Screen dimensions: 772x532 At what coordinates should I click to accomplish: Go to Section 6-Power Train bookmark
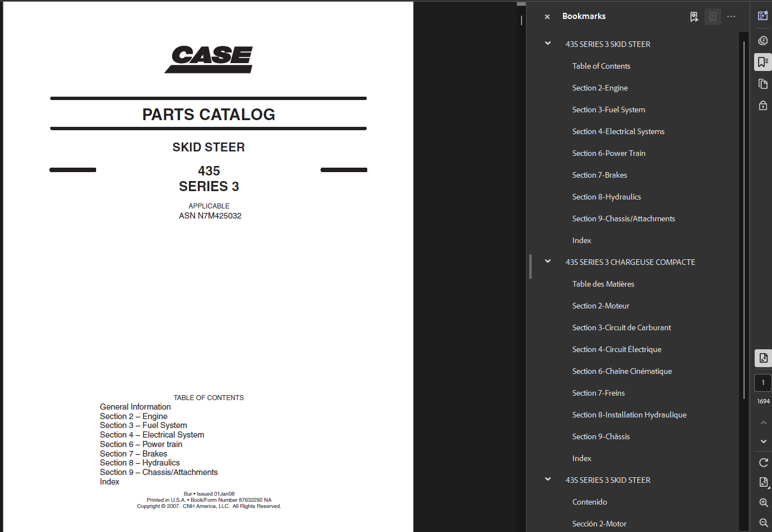(x=609, y=153)
